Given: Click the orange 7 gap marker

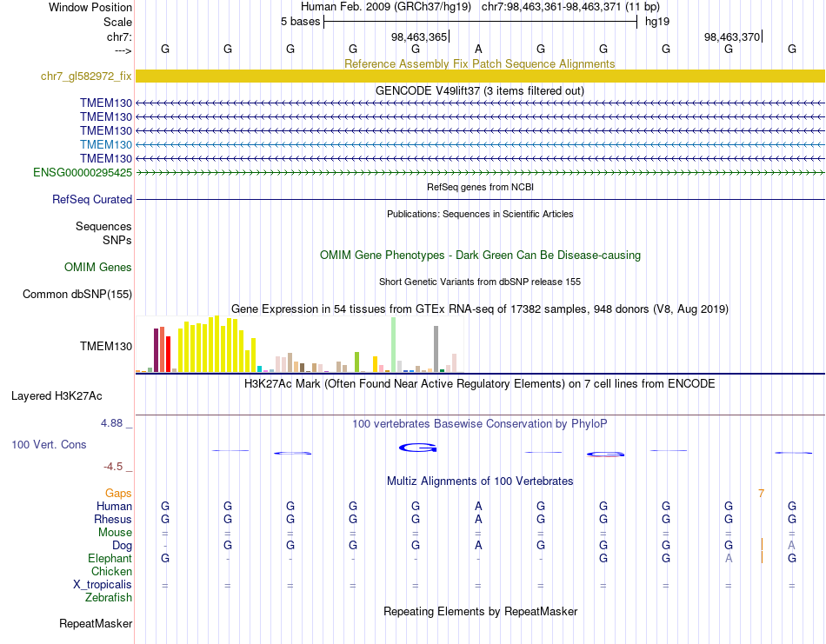Looking at the screenshot, I should click(x=761, y=494).
